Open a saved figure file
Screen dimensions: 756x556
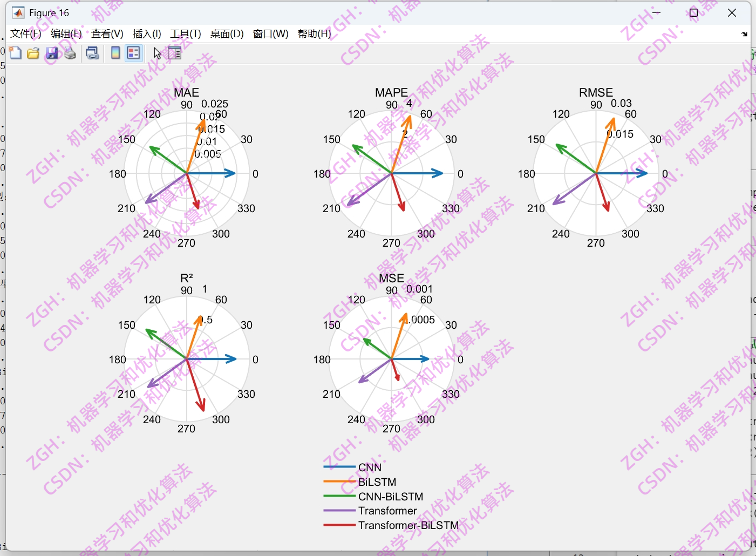point(33,52)
